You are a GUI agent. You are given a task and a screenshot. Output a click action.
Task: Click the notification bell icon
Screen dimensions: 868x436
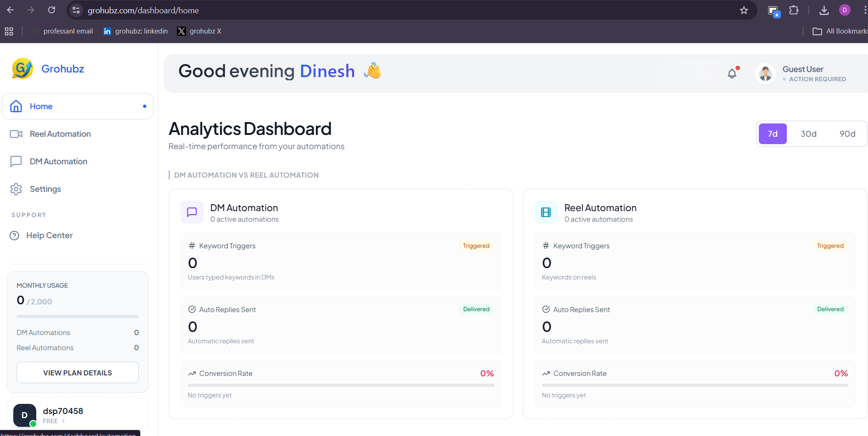click(x=732, y=73)
